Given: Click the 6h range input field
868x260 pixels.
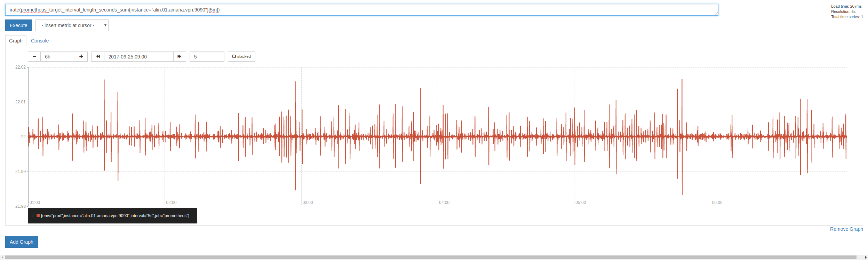Looking at the screenshot, I should (58, 56).
